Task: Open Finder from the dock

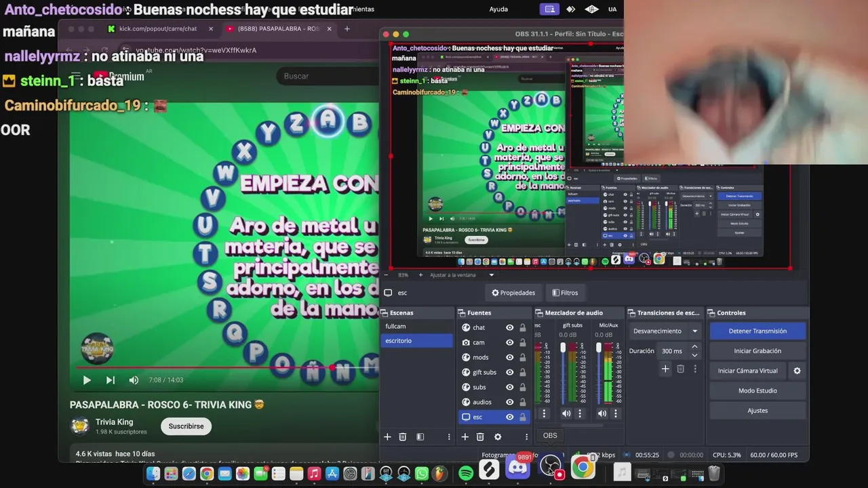Action: (153, 474)
